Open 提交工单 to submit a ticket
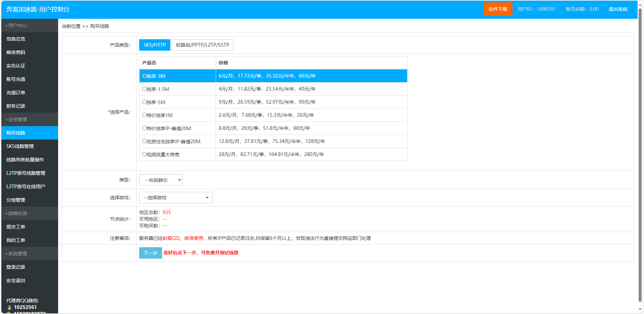This screenshot has width=644, height=314. (15, 227)
